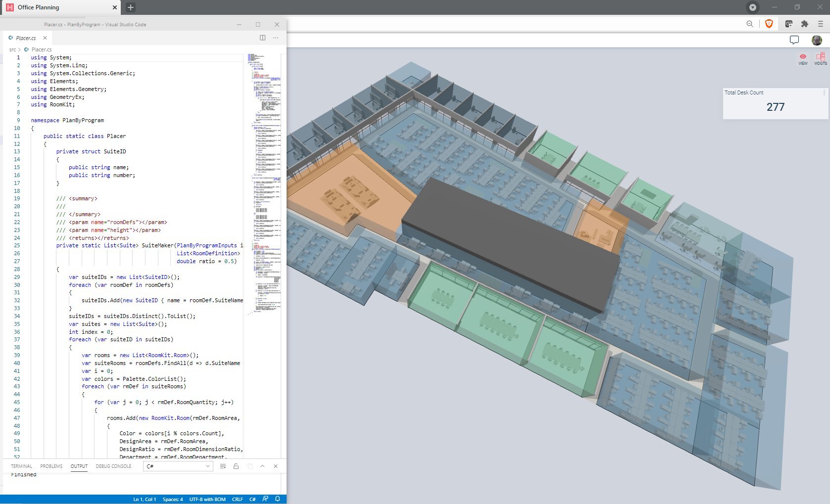Change indentation via Spaces: 4
Image resolution: width=830 pixels, height=504 pixels.
(173, 500)
